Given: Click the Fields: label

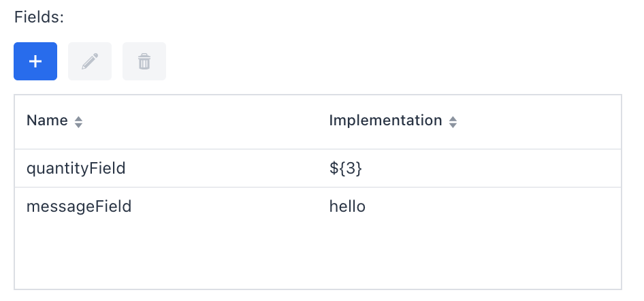Looking at the screenshot, I should coord(39,18).
